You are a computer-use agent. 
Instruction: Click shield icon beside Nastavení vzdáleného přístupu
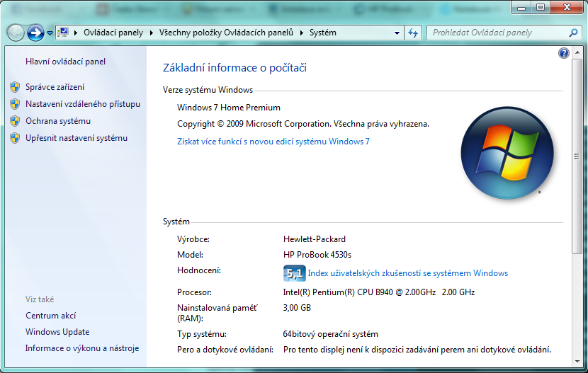tap(15, 104)
